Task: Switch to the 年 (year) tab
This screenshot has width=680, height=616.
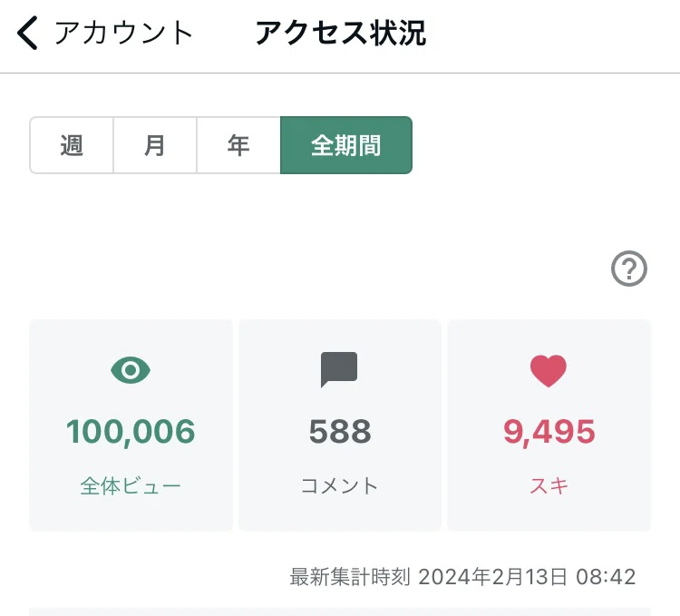Action: click(238, 145)
